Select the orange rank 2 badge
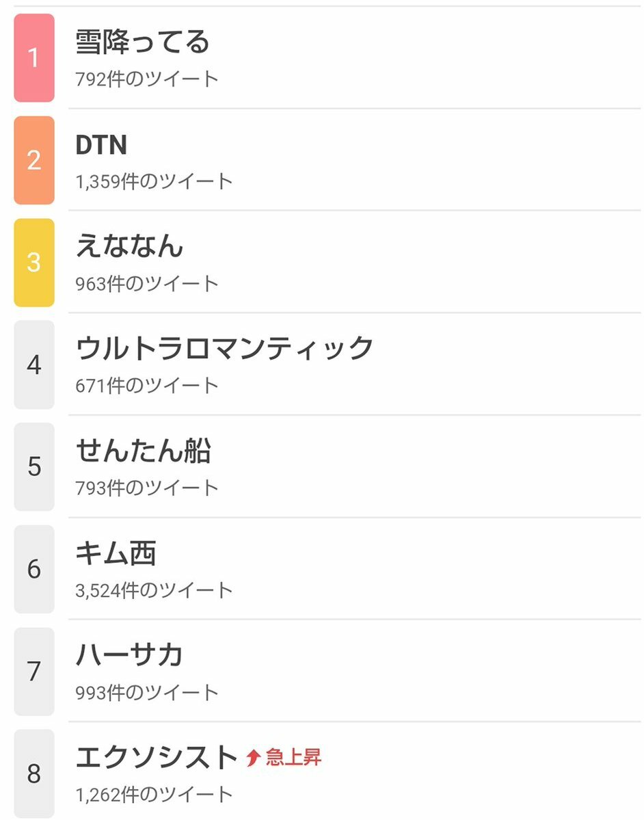Viewport: 644px width, 820px height. pos(34,160)
